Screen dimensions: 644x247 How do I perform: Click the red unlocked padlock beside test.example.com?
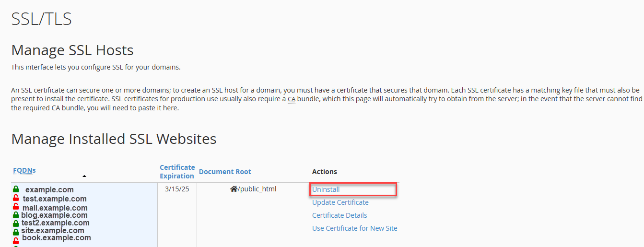(x=16, y=199)
